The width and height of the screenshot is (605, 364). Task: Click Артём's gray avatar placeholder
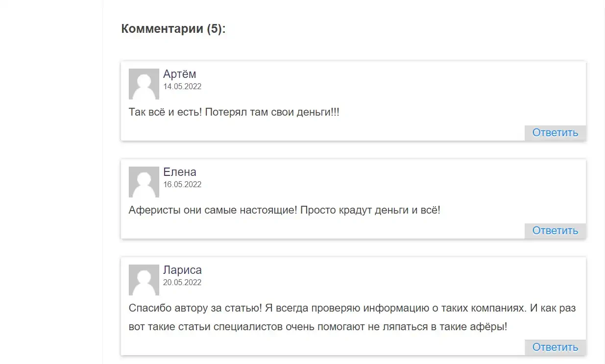[x=144, y=84]
